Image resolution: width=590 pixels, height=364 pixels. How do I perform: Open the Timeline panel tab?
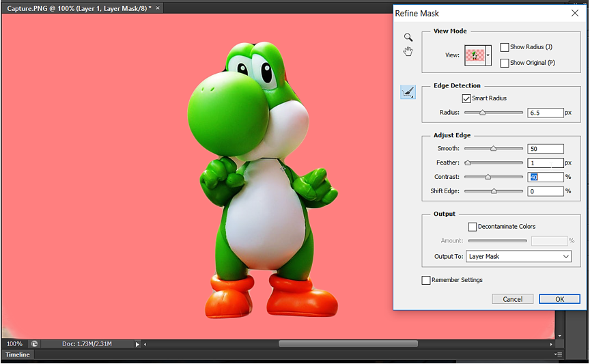[x=18, y=354]
